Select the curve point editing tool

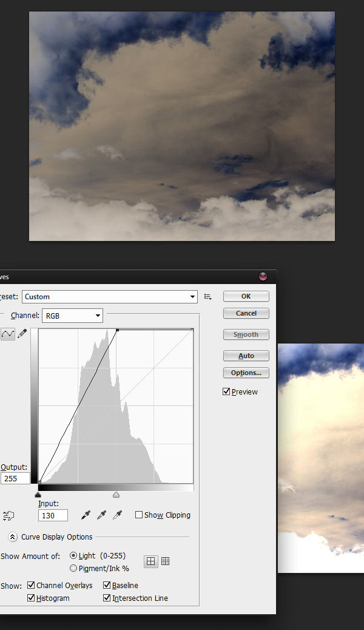pos(8,333)
